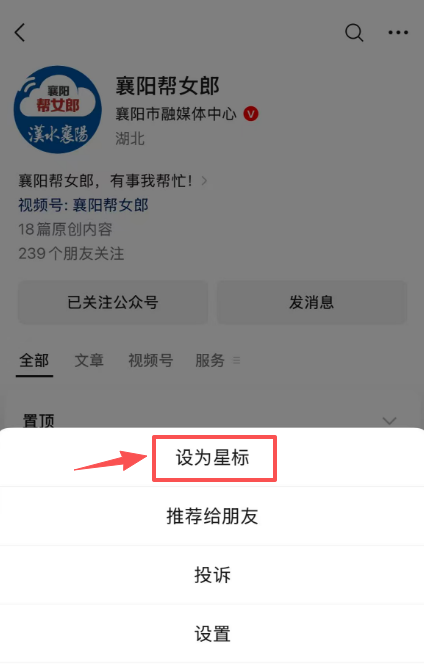The image size is (424, 669).
Task: Switch to the 文章 tab
Action: pyautogui.click(x=89, y=361)
